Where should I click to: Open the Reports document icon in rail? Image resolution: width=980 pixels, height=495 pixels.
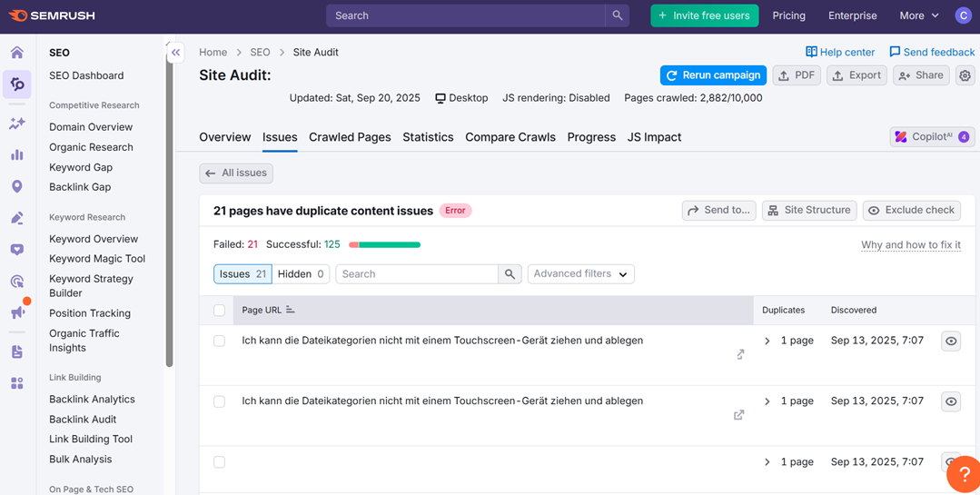point(17,351)
